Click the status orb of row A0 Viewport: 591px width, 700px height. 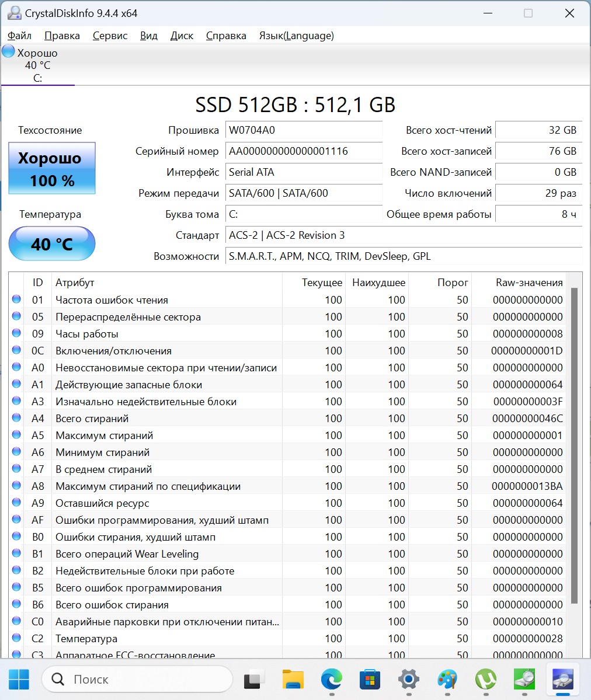click(16, 367)
